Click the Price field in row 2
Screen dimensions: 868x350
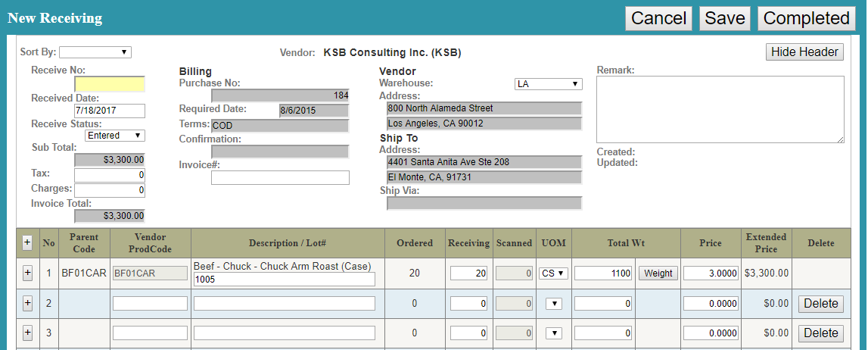(x=711, y=304)
